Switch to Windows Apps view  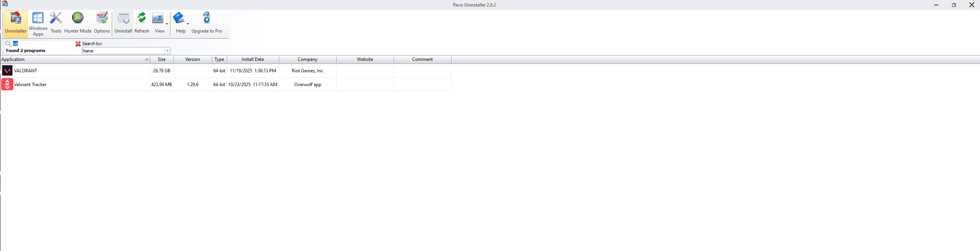(38, 24)
